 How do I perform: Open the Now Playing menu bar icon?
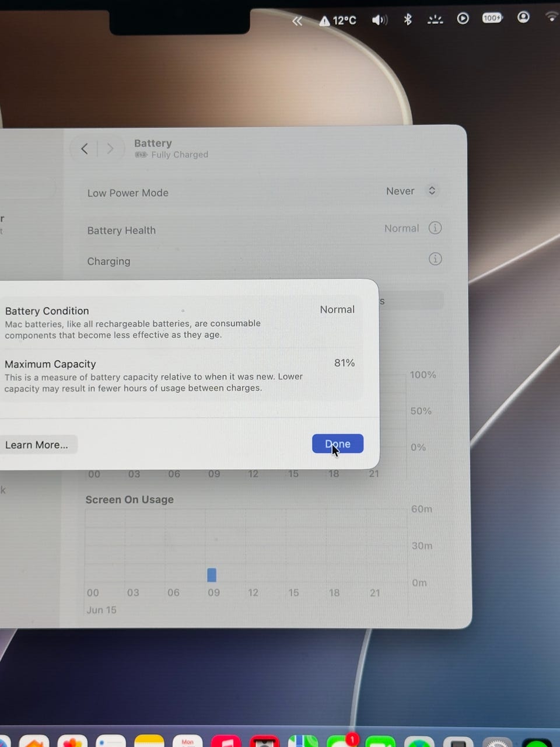(x=463, y=18)
